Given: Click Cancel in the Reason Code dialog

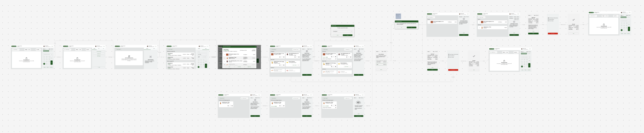Looking at the screenshot, I should point(338,35).
